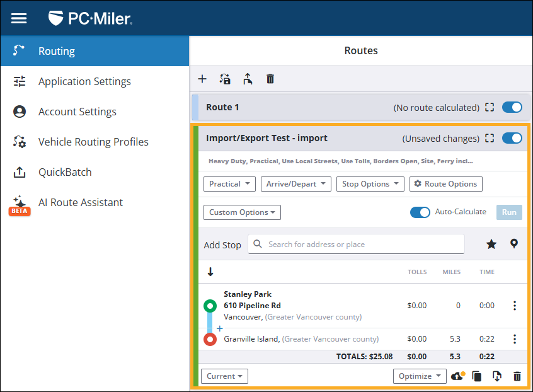Click the trash icon in Routes toolbar
Screen dimensions: 533x392
(270, 79)
